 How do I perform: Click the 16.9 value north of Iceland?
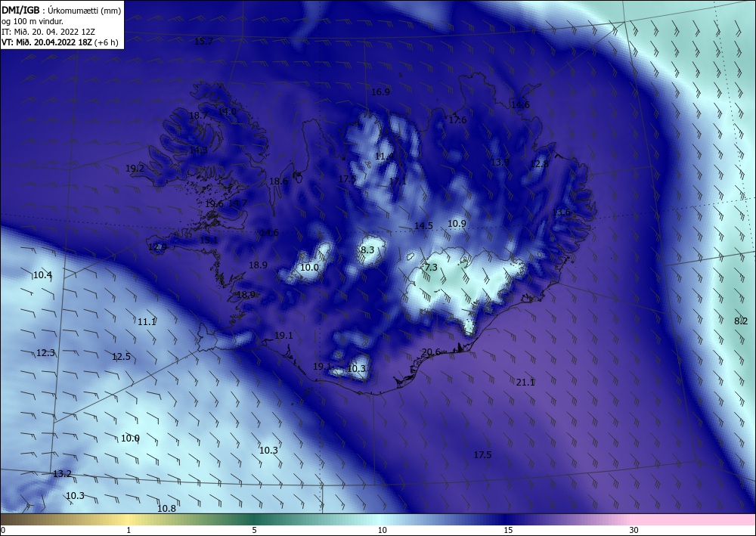pyautogui.click(x=380, y=91)
